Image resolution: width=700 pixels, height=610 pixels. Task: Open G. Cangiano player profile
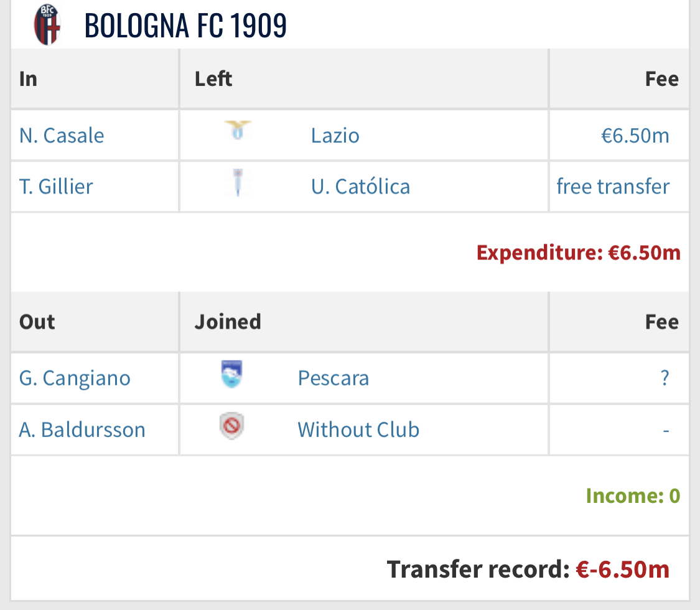point(75,378)
